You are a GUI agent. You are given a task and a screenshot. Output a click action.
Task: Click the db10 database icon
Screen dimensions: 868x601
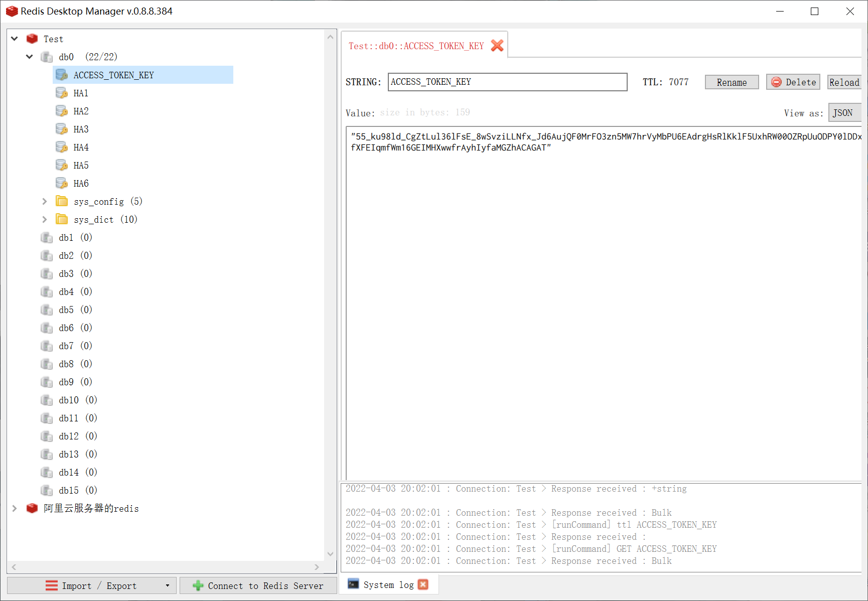coord(47,400)
